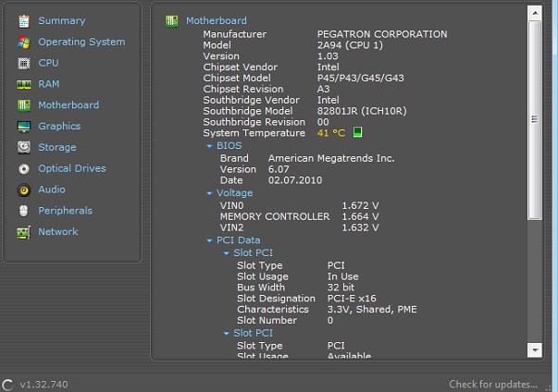
Task: Click the vertical scrollbar thumb
Action: [x=535, y=120]
